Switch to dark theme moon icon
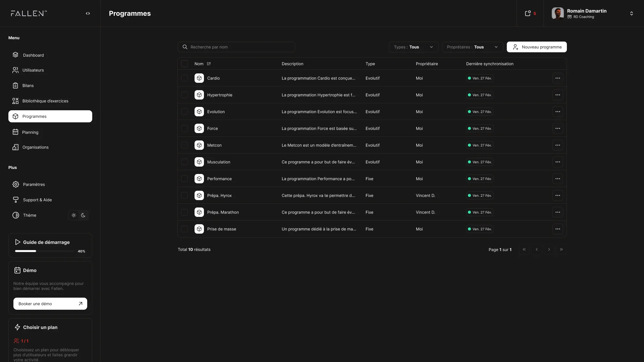This screenshot has height=362, width=644. tap(83, 215)
